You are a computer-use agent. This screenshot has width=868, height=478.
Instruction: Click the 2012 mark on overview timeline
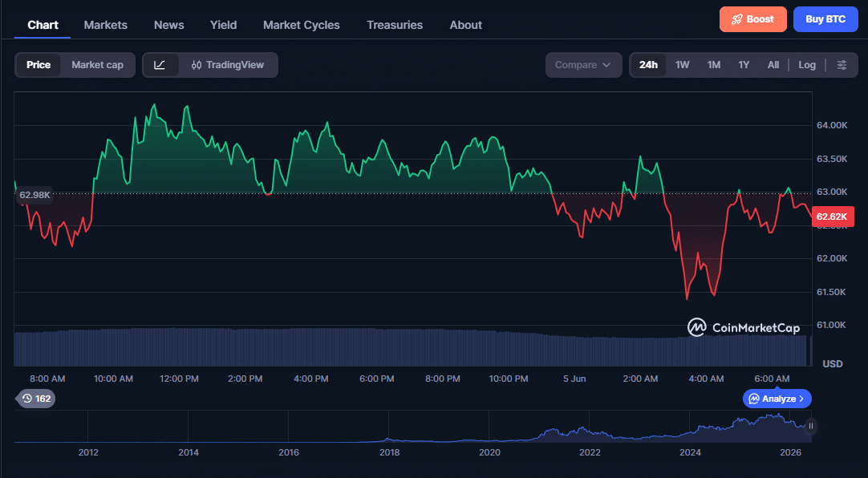pyautogui.click(x=88, y=452)
